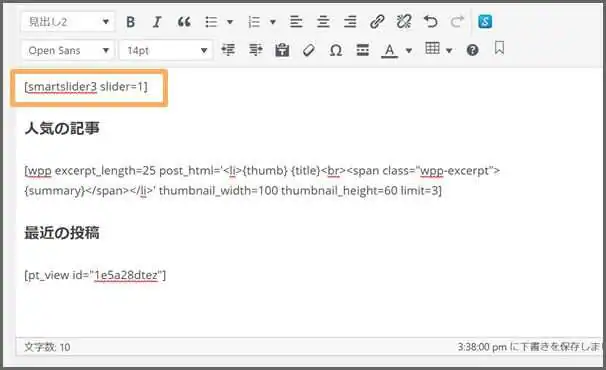Toggle bold formatting
Screen dimensions: 606x370
coord(131,22)
